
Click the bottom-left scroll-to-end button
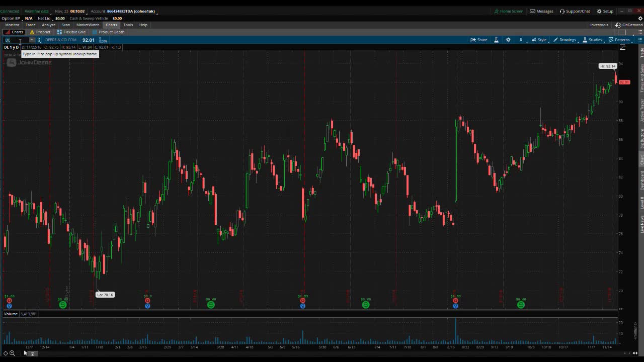click(32, 353)
